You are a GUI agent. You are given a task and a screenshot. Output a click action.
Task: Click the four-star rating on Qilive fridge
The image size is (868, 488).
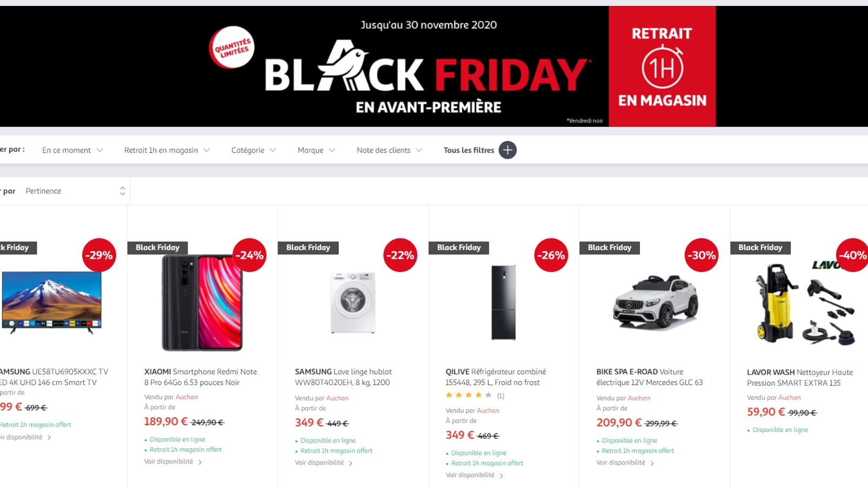click(469, 396)
